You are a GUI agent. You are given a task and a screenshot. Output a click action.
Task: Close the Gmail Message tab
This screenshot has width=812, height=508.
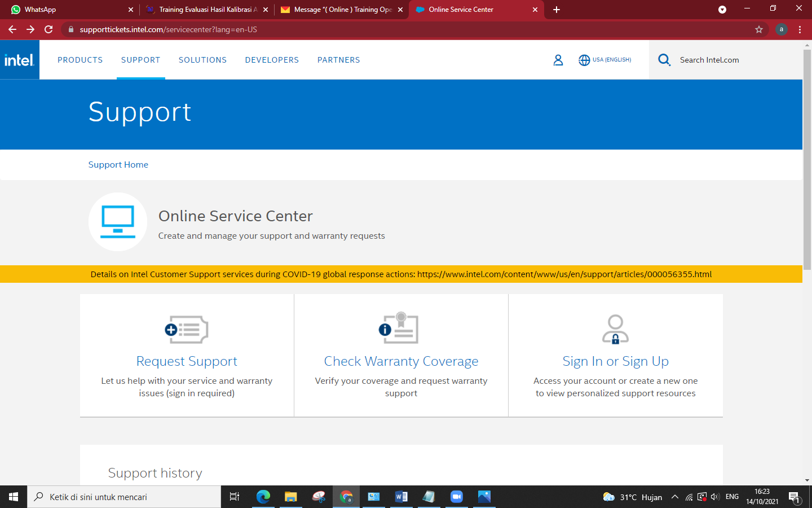coord(400,10)
